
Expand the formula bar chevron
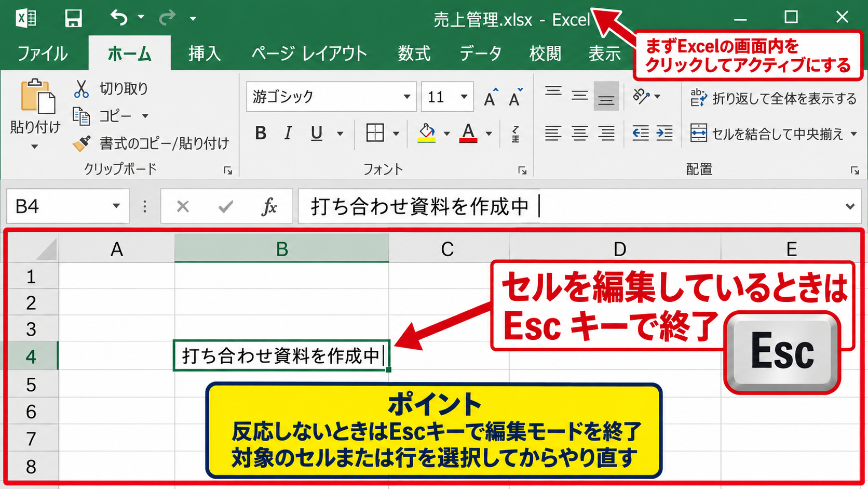point(850,206)
